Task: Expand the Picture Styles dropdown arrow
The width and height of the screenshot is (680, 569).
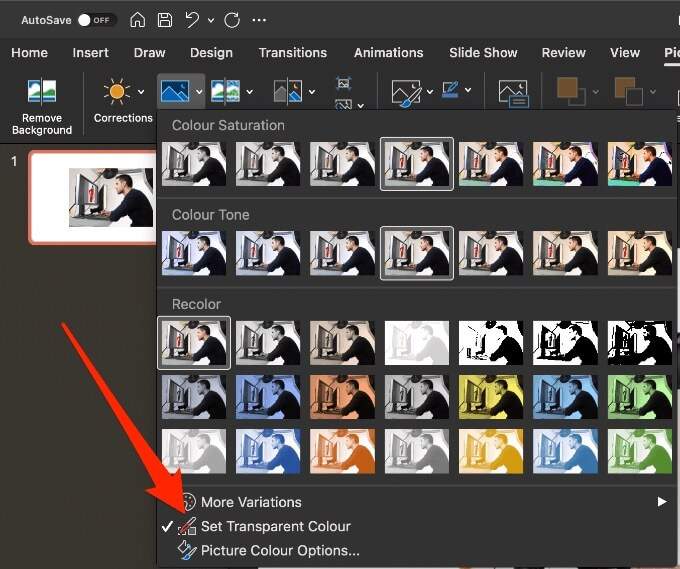Action: pos(430,92)
